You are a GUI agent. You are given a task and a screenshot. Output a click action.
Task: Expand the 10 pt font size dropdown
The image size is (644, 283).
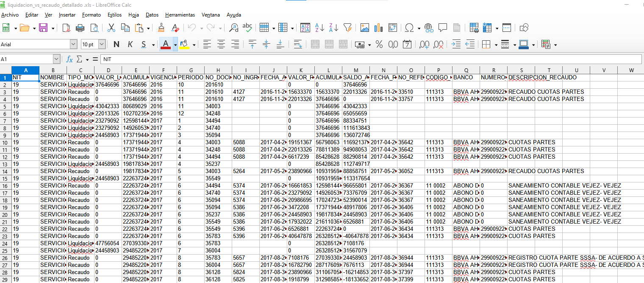102,45
